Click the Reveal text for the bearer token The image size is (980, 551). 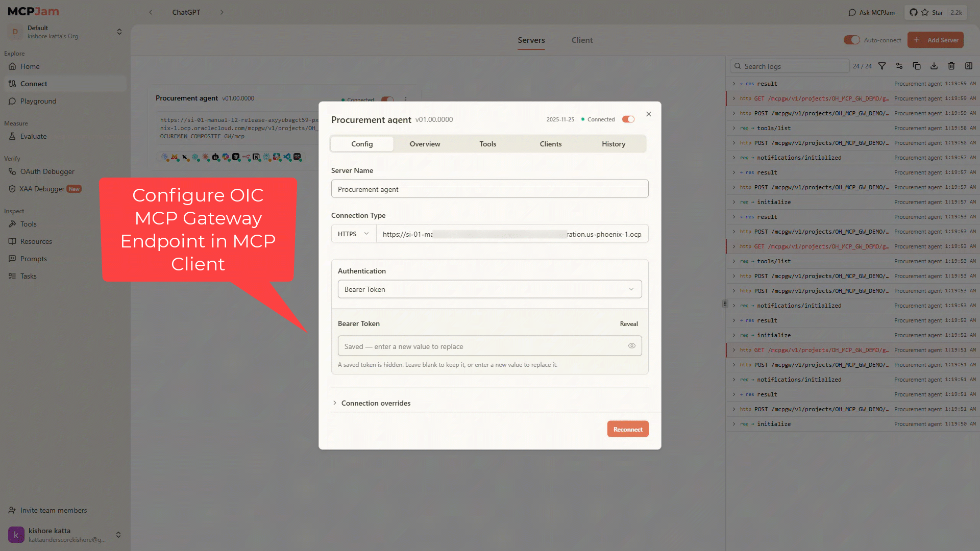pos(629,324)
